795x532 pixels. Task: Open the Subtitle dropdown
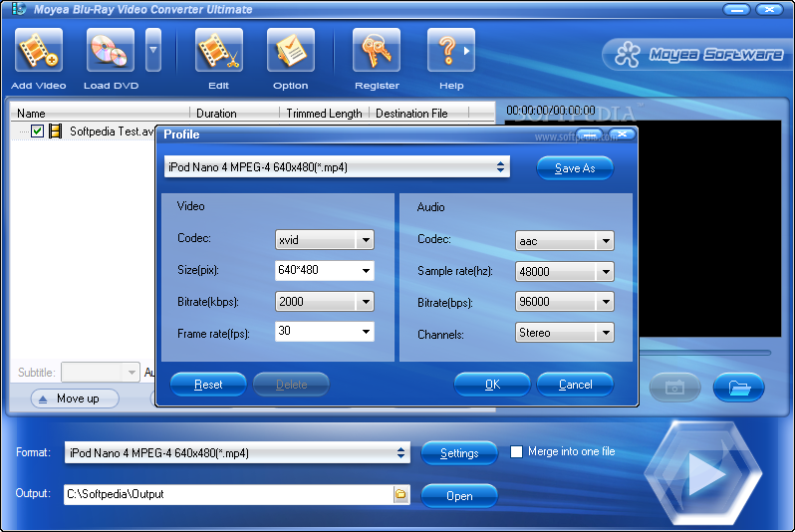pyautogui.click(x=101, y=373)
